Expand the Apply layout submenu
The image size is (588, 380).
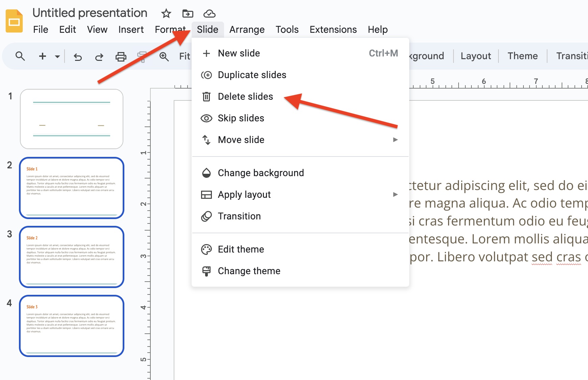click(x=395, y=194)
